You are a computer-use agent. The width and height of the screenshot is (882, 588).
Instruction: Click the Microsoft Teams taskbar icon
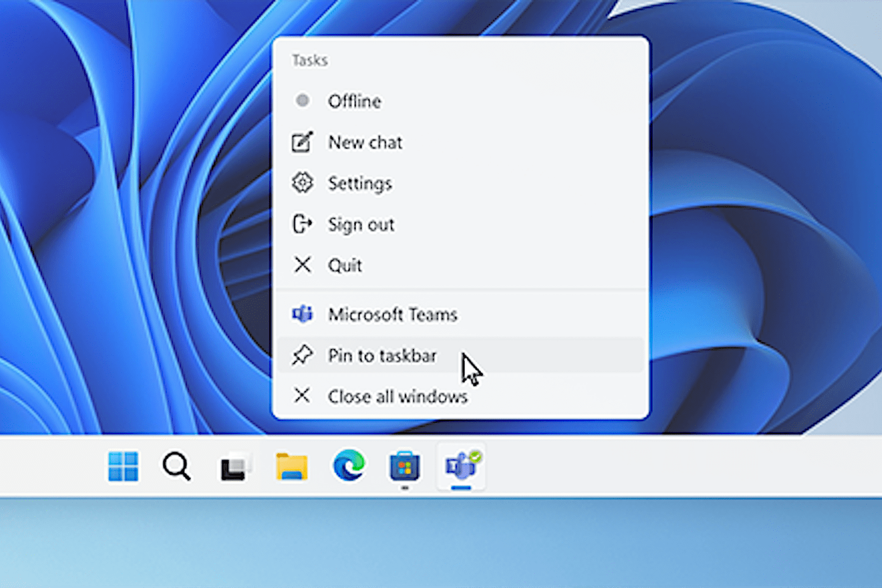(x=462, y=466)
